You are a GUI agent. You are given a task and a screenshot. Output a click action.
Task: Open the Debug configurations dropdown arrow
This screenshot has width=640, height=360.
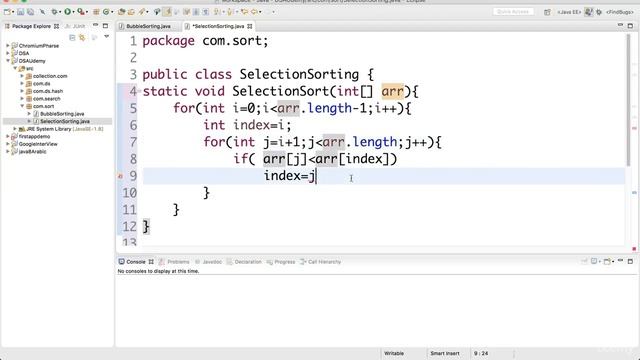coord(60,12)
